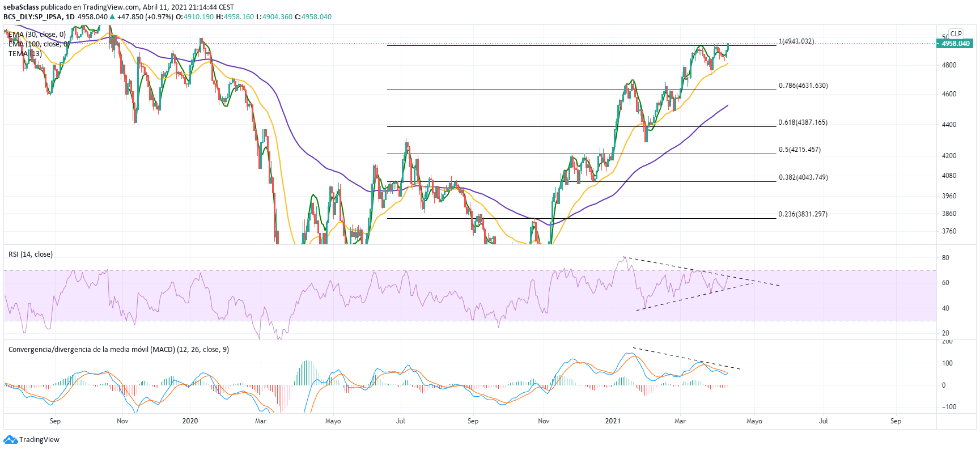Viewport: 980px width, 450px height.
Task: Click the 2020 year marker on time axis
Action: tap(190, 421)
